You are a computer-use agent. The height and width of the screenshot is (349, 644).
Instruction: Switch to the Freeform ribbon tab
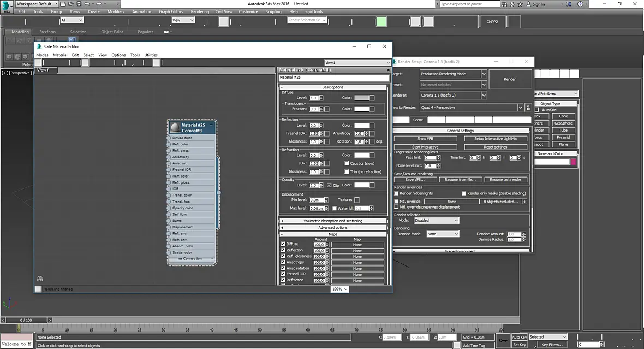coord(47,32)
